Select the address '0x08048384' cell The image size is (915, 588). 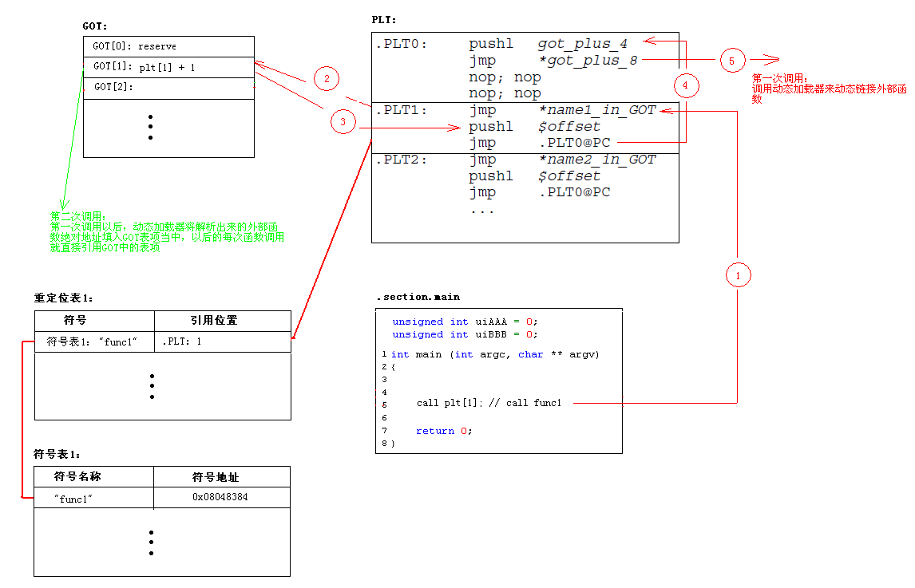[222, 498]
